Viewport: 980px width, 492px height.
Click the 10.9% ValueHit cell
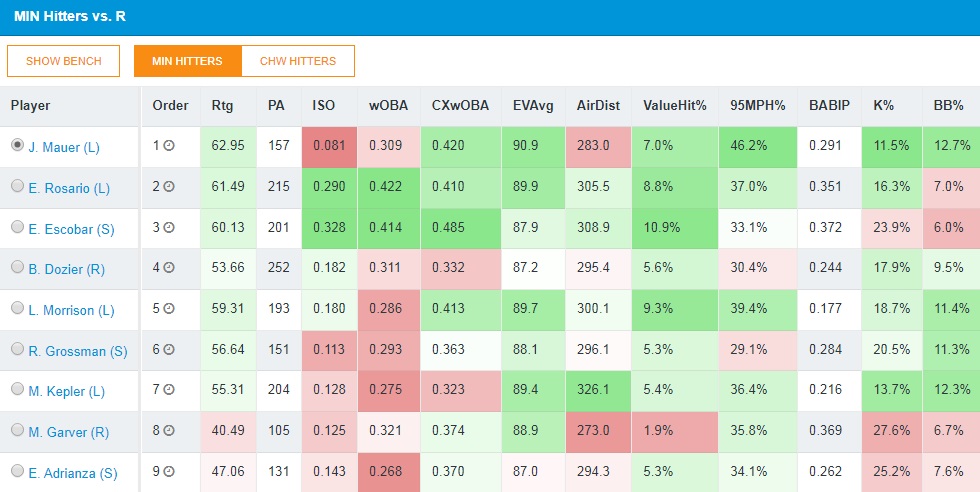coord(675,229)
